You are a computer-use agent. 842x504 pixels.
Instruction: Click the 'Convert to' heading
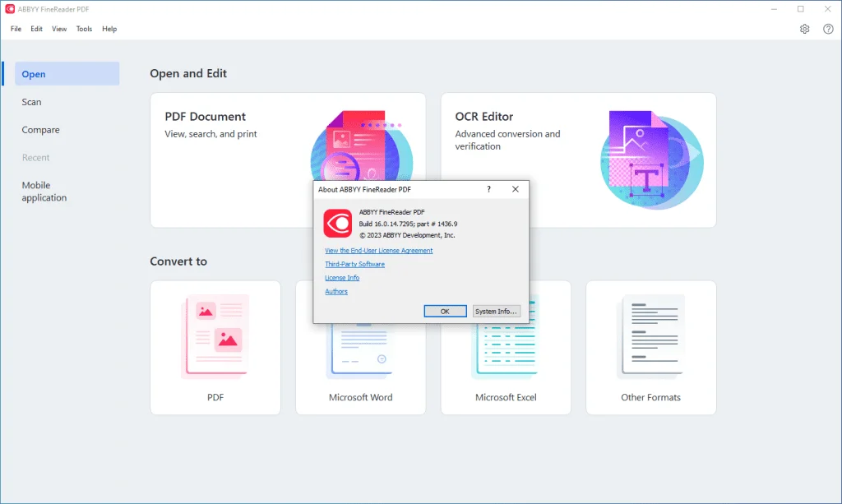coord(178,261)
